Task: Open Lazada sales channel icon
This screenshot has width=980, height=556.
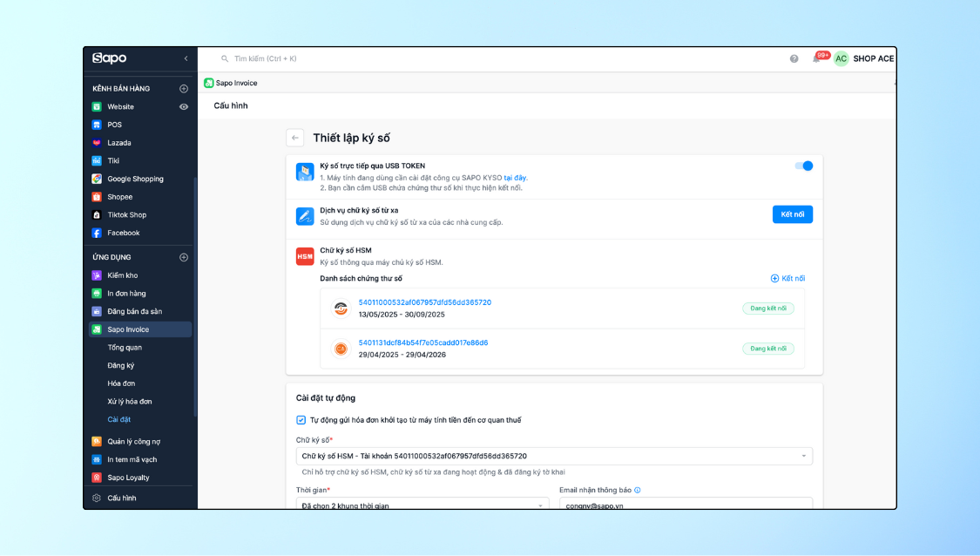Action: click(x=97, y=143)
